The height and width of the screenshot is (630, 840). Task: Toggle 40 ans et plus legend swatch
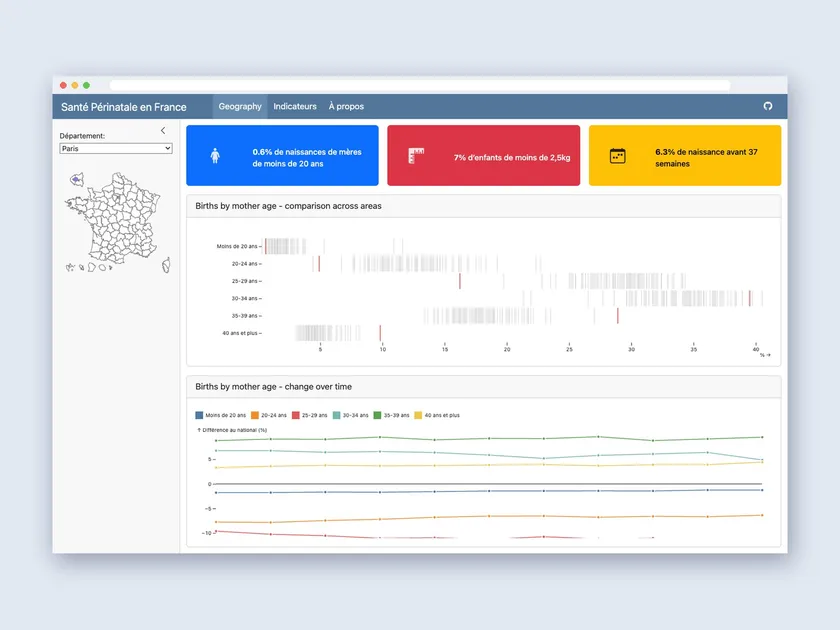418,415
